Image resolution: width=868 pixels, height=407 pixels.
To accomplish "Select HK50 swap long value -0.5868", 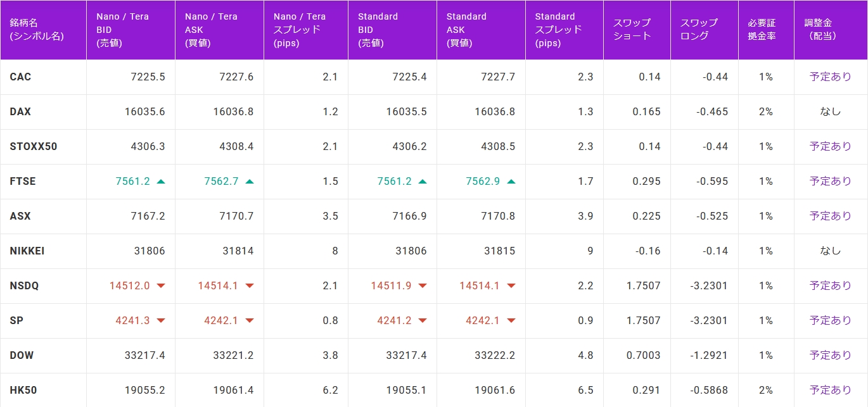I will 710,390.
